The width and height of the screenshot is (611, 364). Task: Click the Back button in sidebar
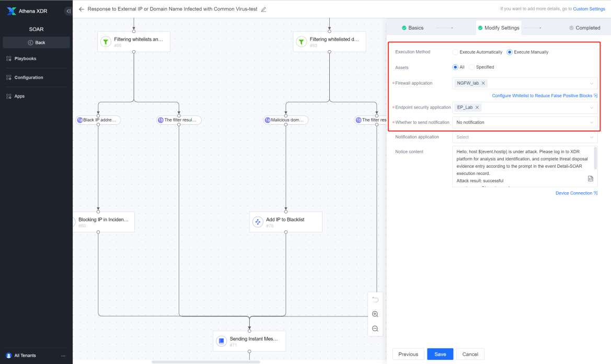[36, 42]
